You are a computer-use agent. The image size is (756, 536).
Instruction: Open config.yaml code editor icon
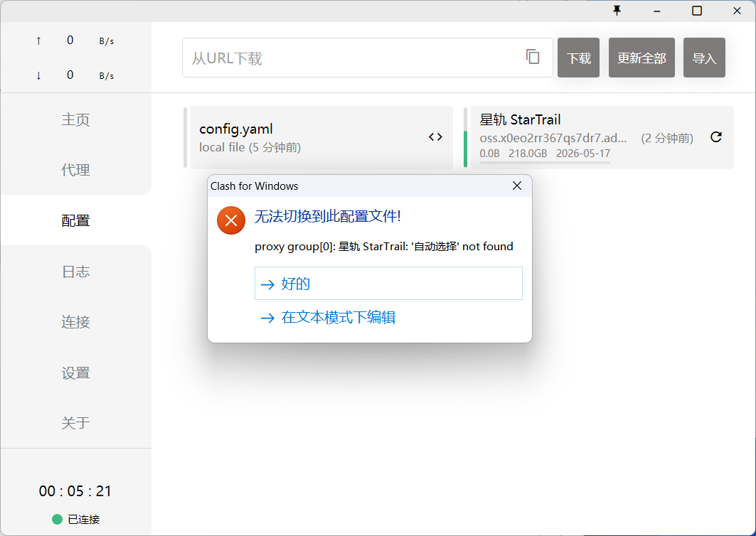(435, 137)
